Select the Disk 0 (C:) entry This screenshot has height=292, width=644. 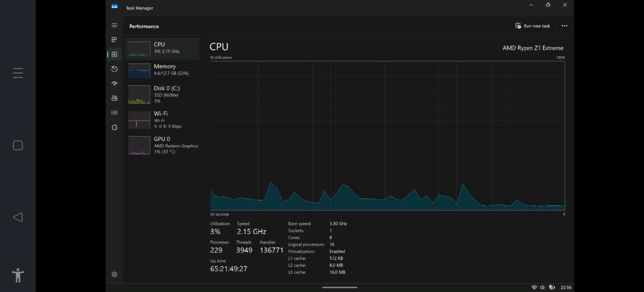[162, 94]
